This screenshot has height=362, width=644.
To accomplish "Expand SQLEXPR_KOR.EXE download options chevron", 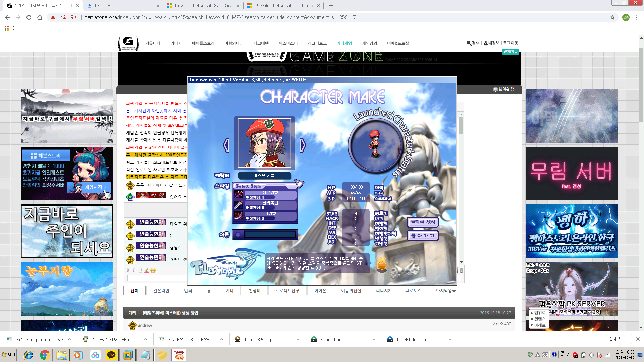I will click(x=222, y=339).
